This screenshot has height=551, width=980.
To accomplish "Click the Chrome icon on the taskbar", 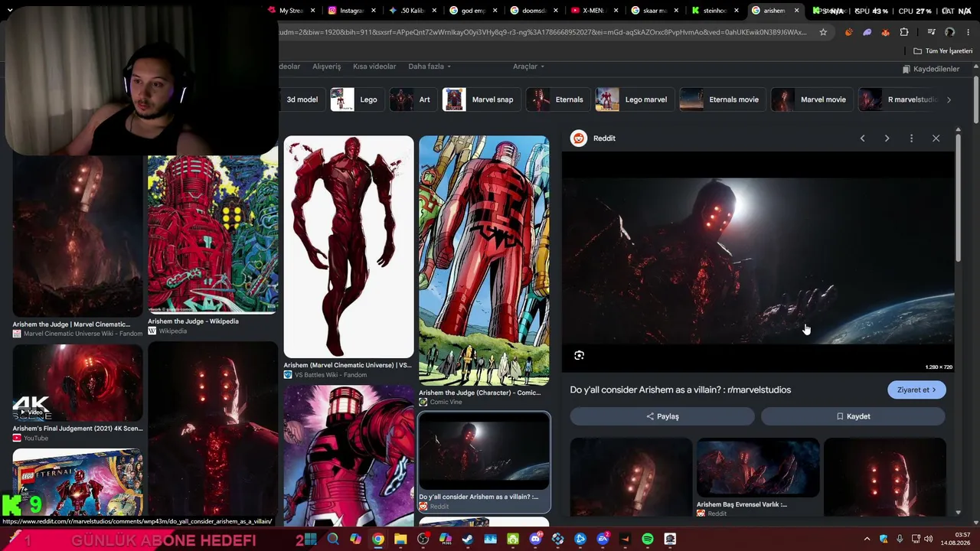I will 378,540.
